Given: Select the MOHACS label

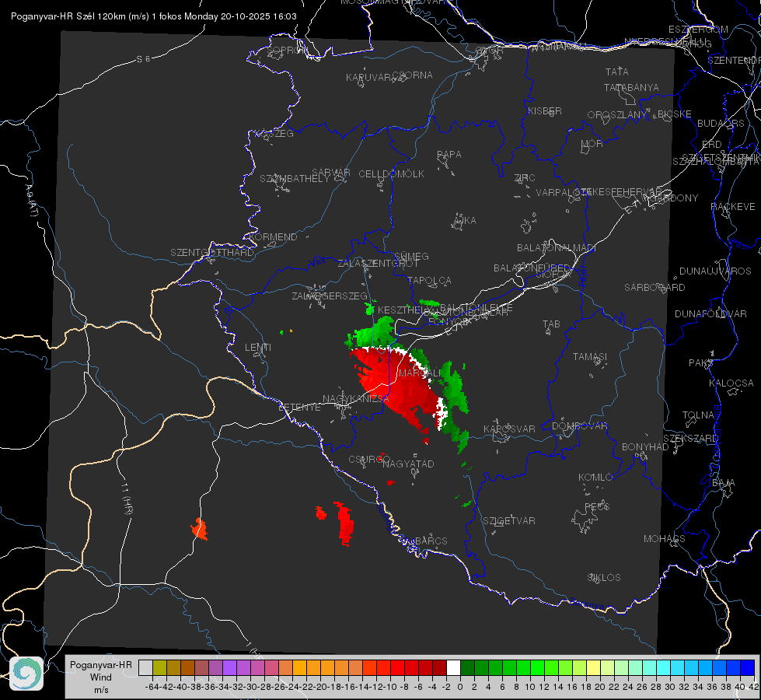Looking at the screenshot, I should (665, 539).
